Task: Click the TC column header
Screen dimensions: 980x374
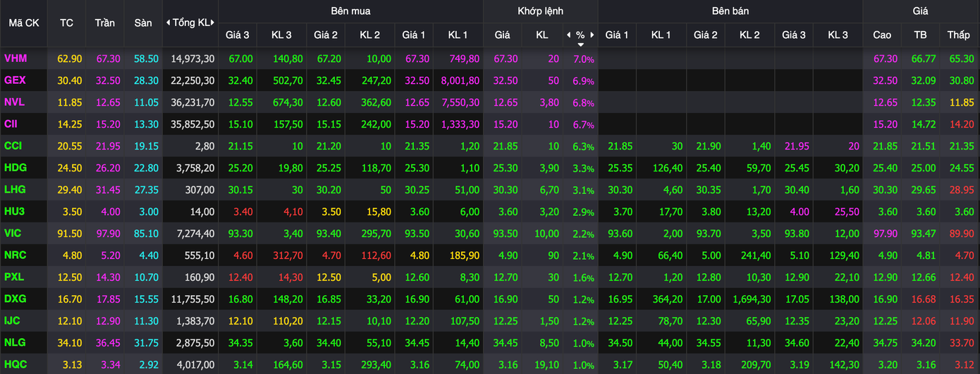Action: tap(66, 23)
